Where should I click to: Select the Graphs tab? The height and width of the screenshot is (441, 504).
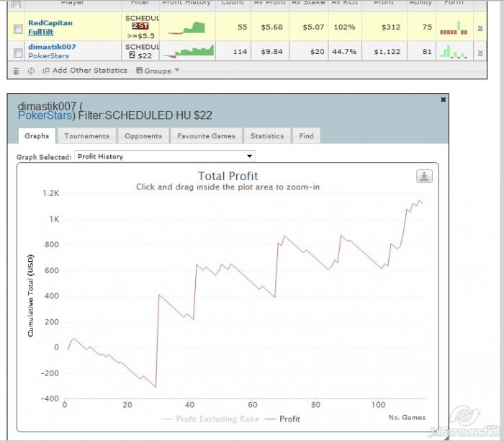click(x=37, y=135)
